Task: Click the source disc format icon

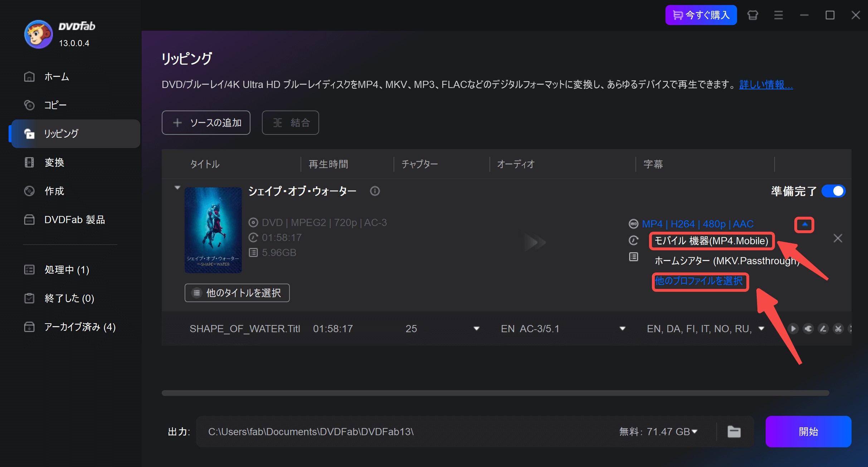Action: 253,222
